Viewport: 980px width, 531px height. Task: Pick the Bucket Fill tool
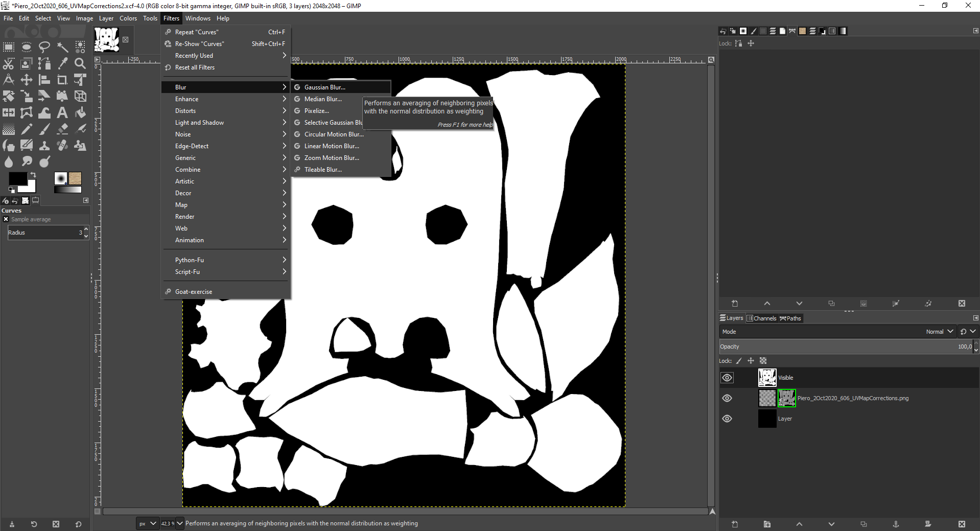80,112
